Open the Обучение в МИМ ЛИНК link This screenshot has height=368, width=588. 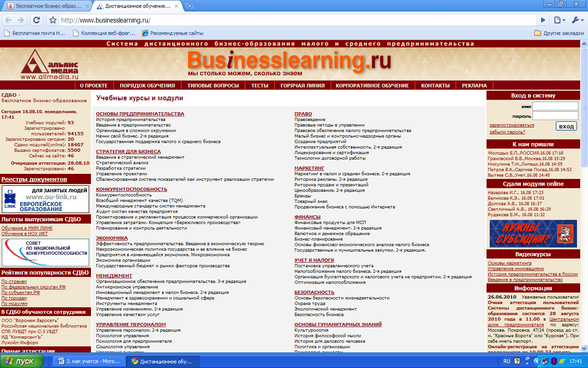click(x=27, y=228)
